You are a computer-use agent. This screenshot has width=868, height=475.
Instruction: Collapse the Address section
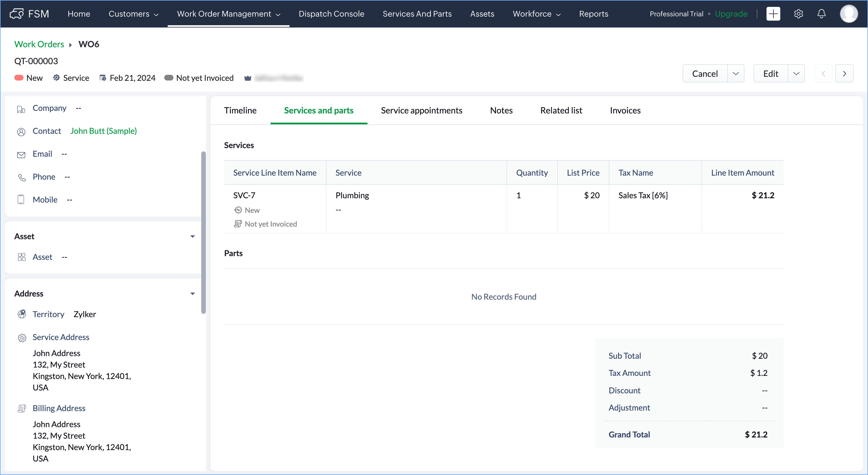tap(192, 294)
